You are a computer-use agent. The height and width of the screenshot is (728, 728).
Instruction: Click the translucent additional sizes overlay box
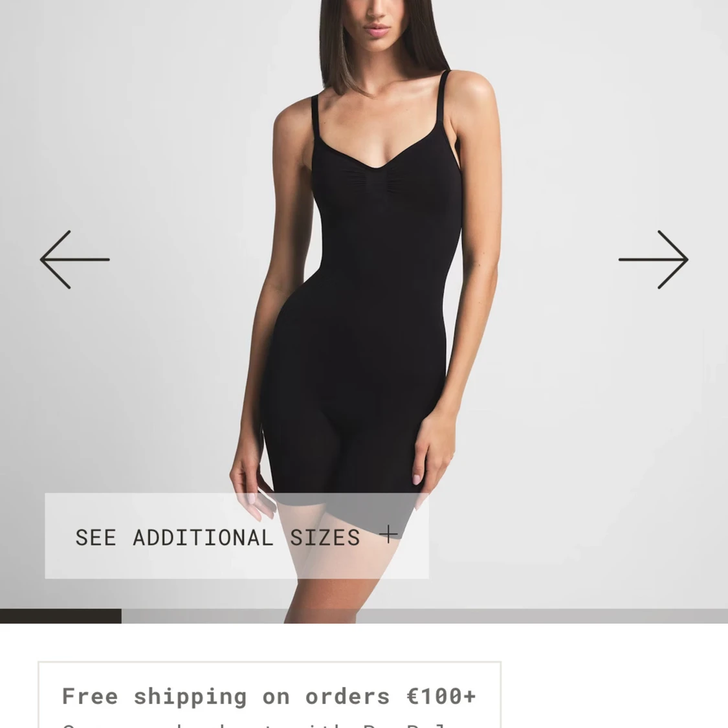(x=236, y=536)
